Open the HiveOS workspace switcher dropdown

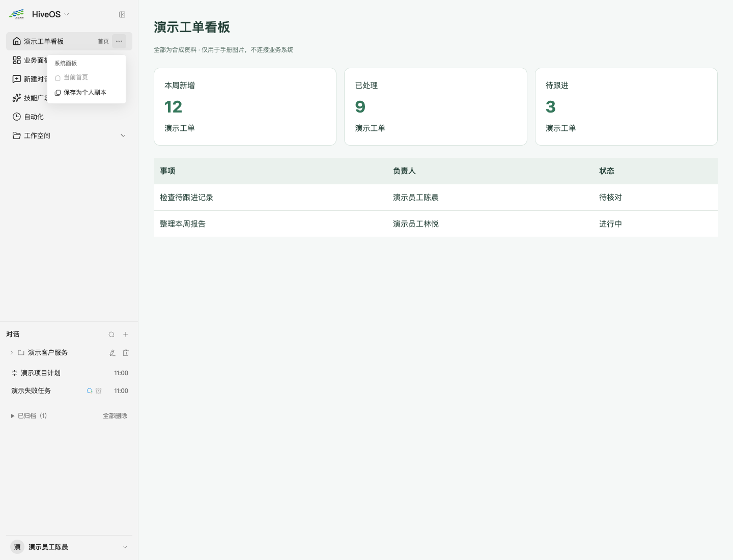tap(50, 14)
